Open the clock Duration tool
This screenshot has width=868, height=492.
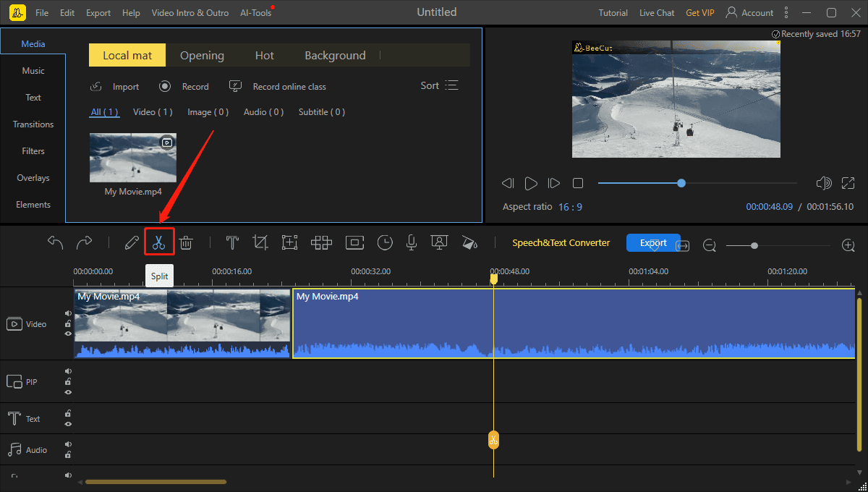point(385,243)
